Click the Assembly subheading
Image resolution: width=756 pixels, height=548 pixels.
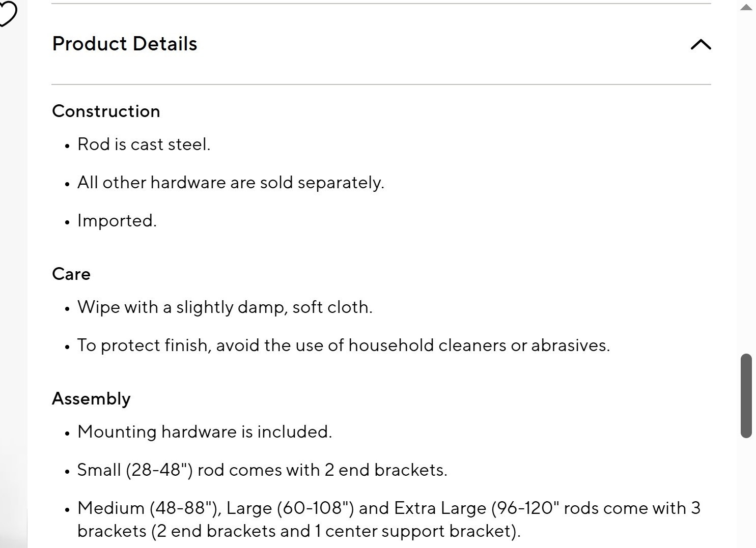(x=91, y=398)
